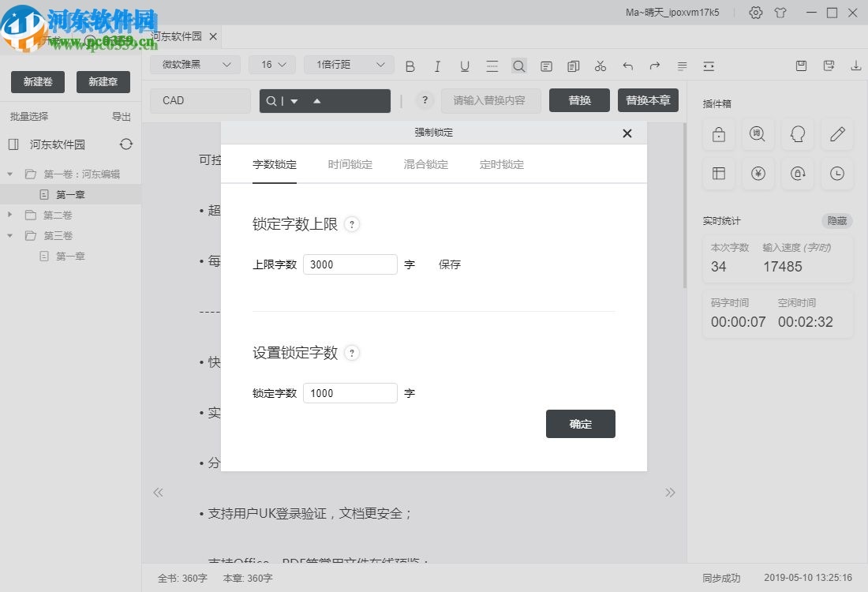Switch to the 混合锁定 tab

425,164
